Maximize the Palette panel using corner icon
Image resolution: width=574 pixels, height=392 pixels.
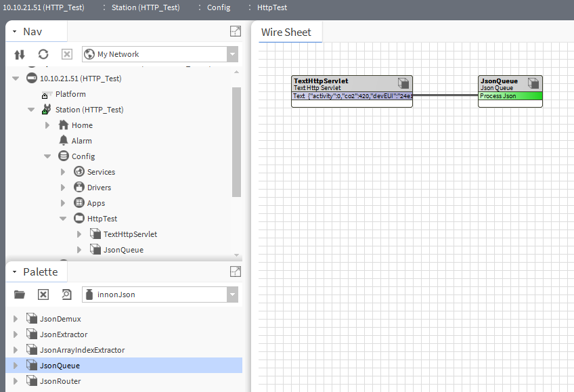click(x=235, y=271)
